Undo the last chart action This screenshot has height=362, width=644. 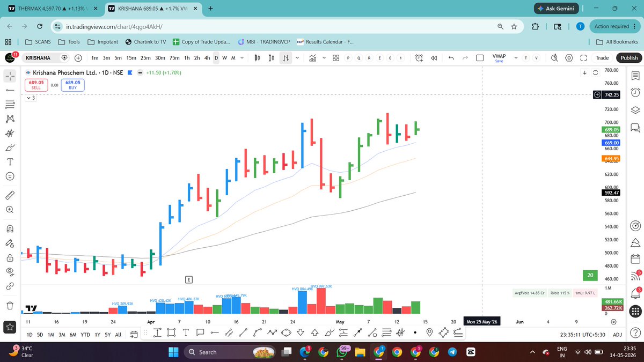(x=451, y=58)
